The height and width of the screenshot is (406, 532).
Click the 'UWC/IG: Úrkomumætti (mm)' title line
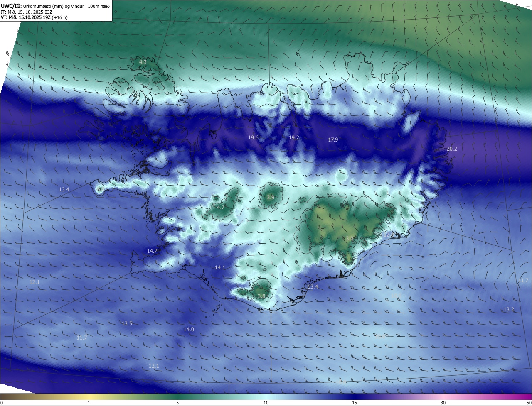(55, 6)
